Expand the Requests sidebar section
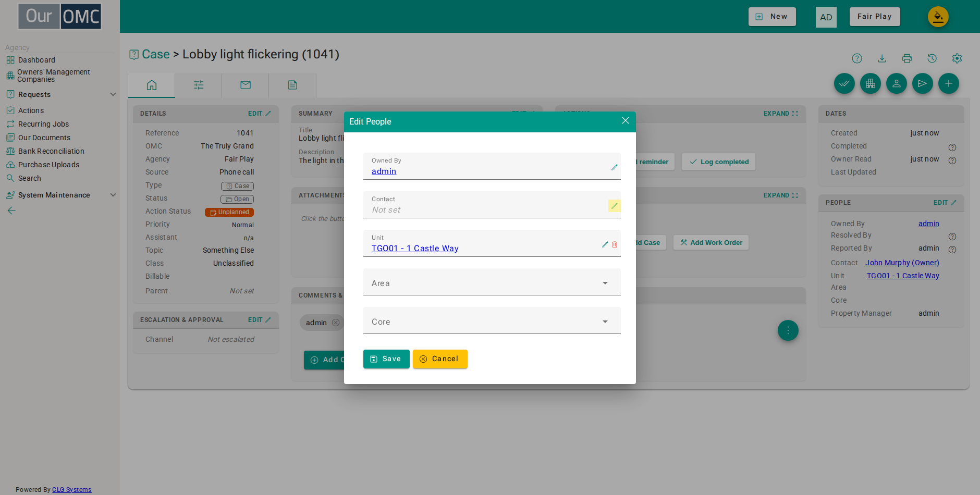The width and height of the screenshot is (980, 495). [60, 94]
